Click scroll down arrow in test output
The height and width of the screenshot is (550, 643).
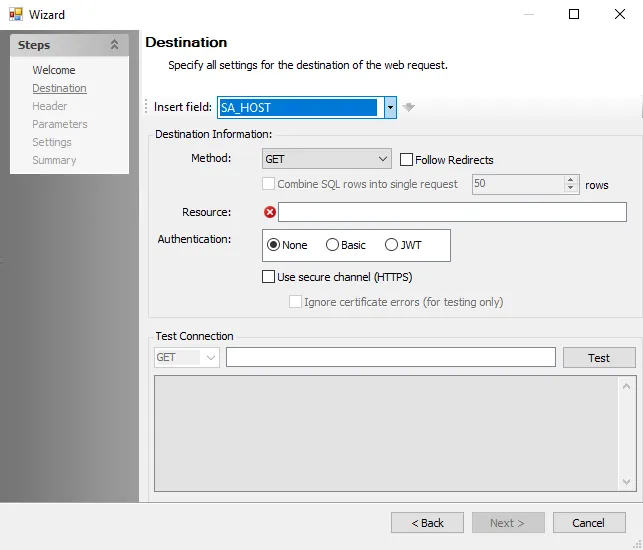pos(626,481)
